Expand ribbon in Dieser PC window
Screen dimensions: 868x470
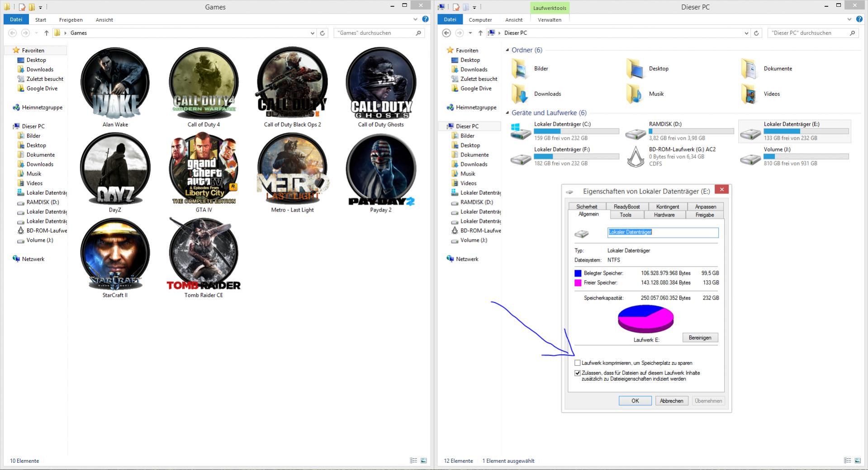(849, 19)
